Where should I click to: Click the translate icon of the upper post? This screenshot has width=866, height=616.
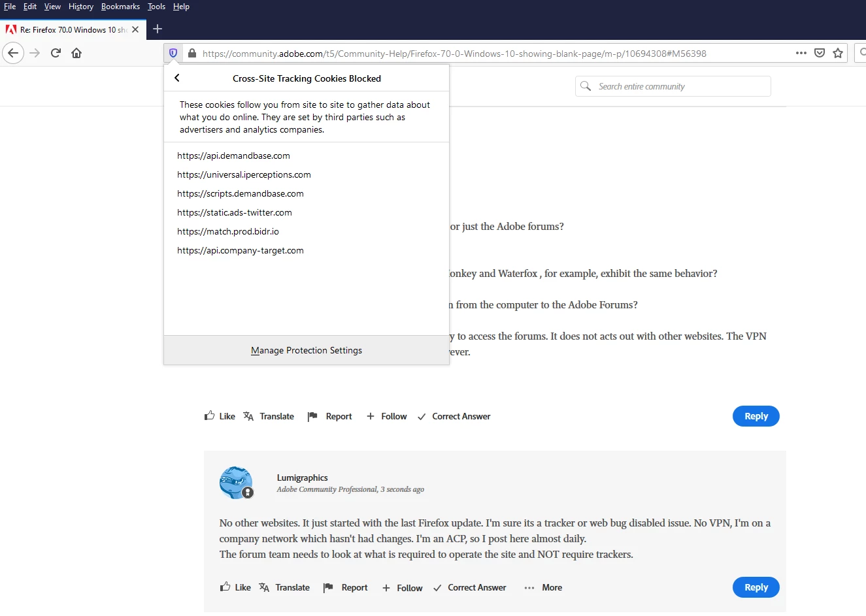tap(248, 416)
